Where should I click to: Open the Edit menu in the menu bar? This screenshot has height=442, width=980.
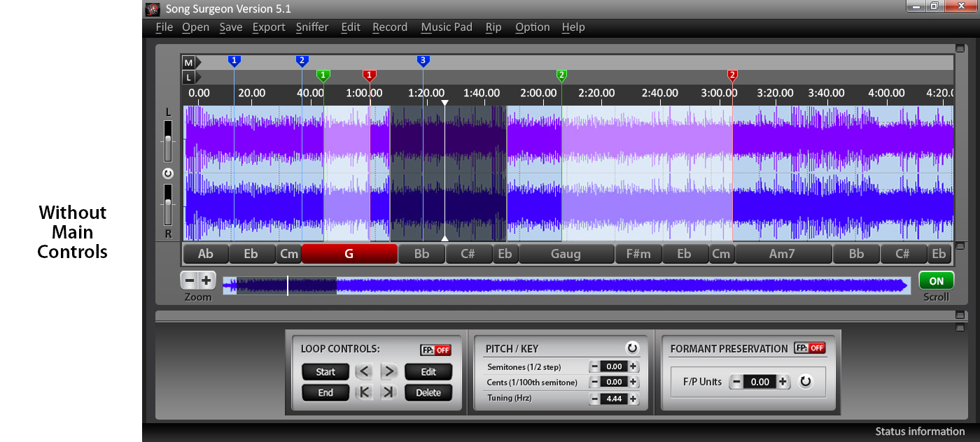351,27
